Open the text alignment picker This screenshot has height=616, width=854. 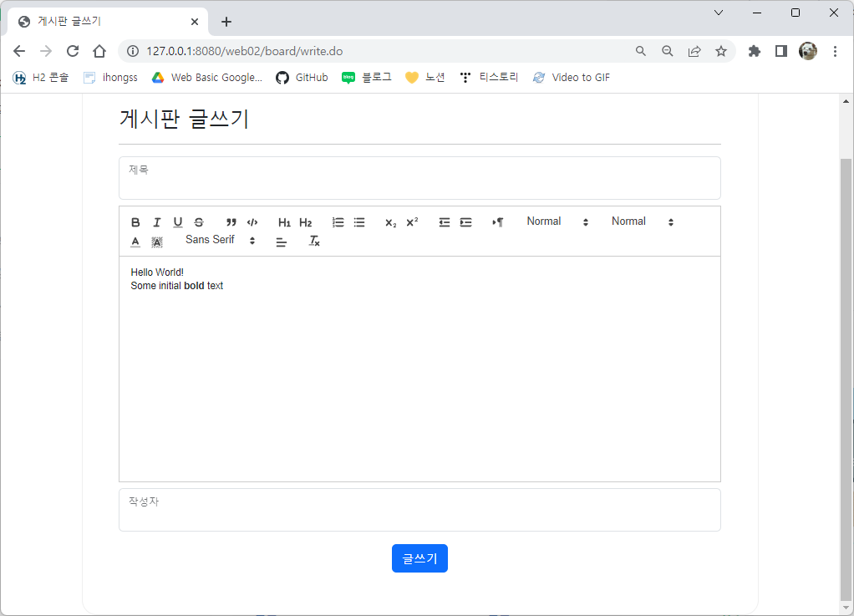[x=281, y=242]
